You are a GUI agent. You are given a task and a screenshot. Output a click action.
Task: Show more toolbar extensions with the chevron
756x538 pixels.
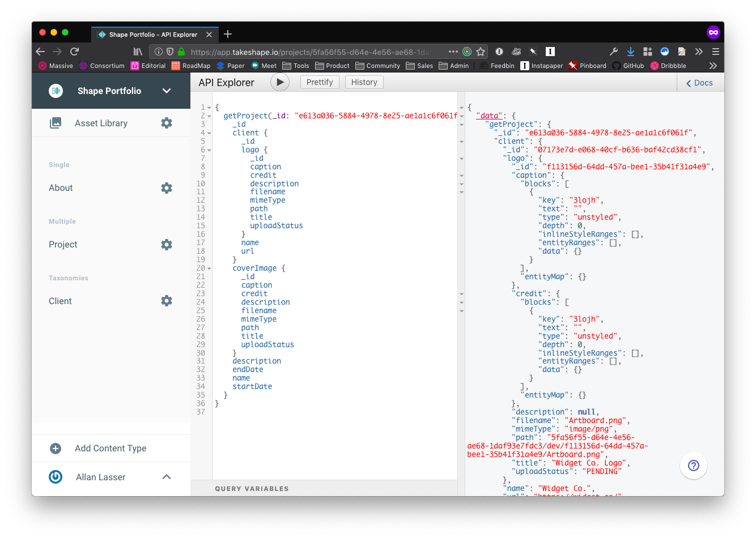(699, 52)
